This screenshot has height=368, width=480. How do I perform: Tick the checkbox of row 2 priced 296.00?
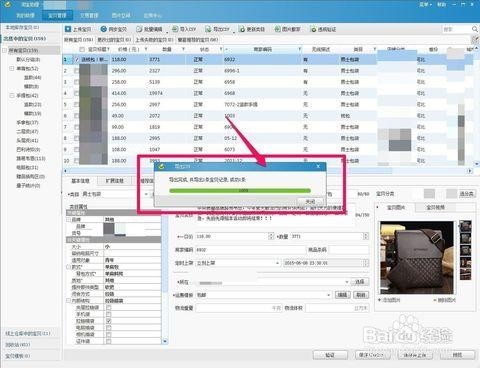tap(76, 71)
